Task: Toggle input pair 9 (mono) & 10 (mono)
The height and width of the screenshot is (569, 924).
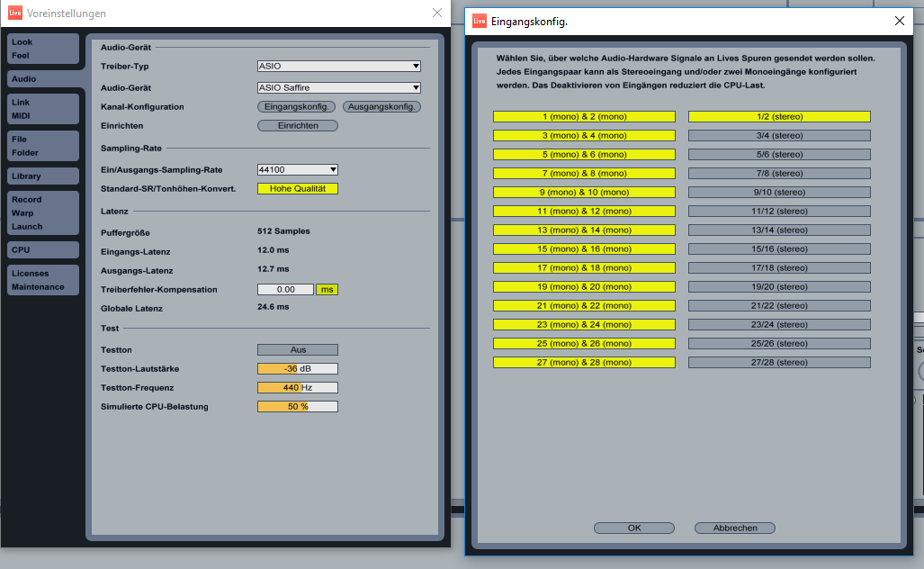Action: (584, 193)
